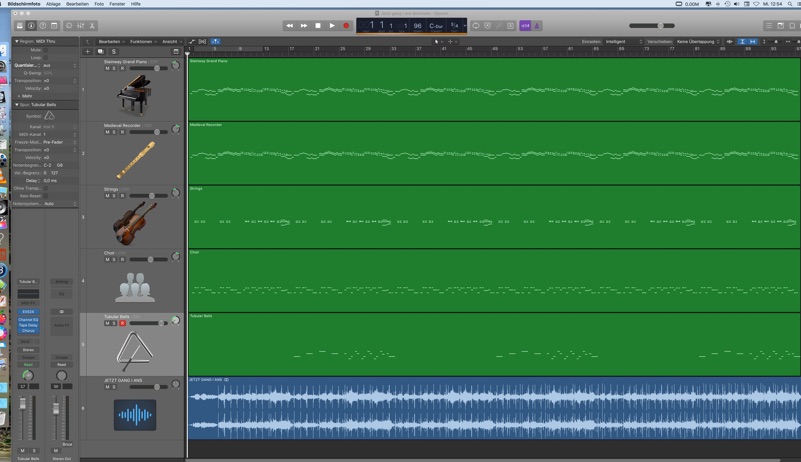Open the List Editors button
The height and width of the screenshot is (462, 801).
click(x=769, y=26)
